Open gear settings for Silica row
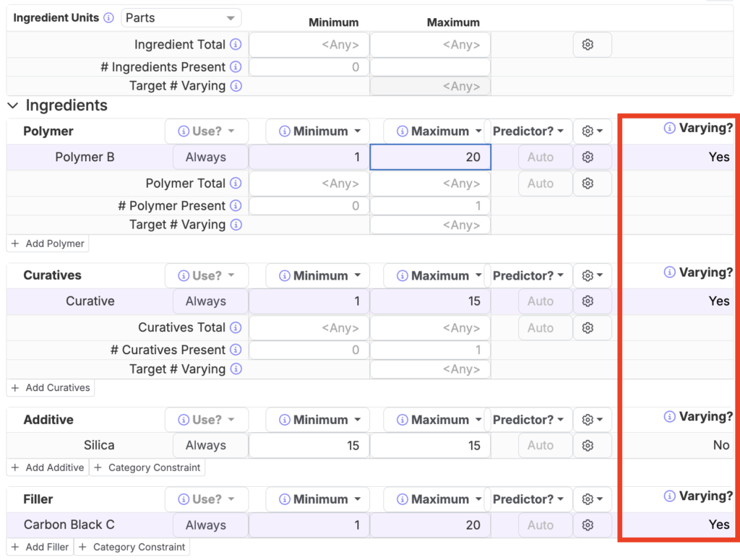The width and height of the screenshot is (740, 560). coord(588,446)
